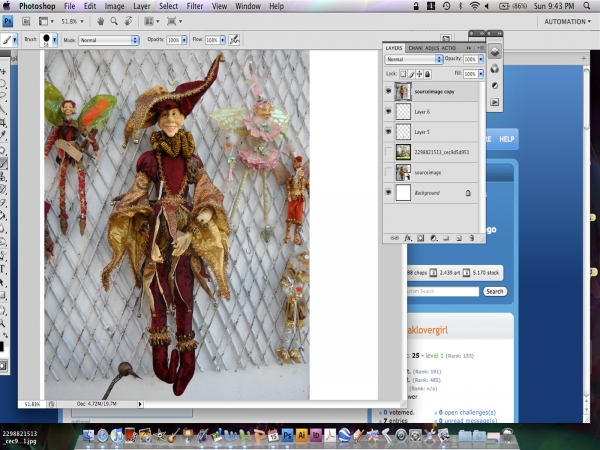Open the brush Mode dropdown
The height and width of the screenshot is (450, 600).
pyautogui.click(x=109, y=40)
